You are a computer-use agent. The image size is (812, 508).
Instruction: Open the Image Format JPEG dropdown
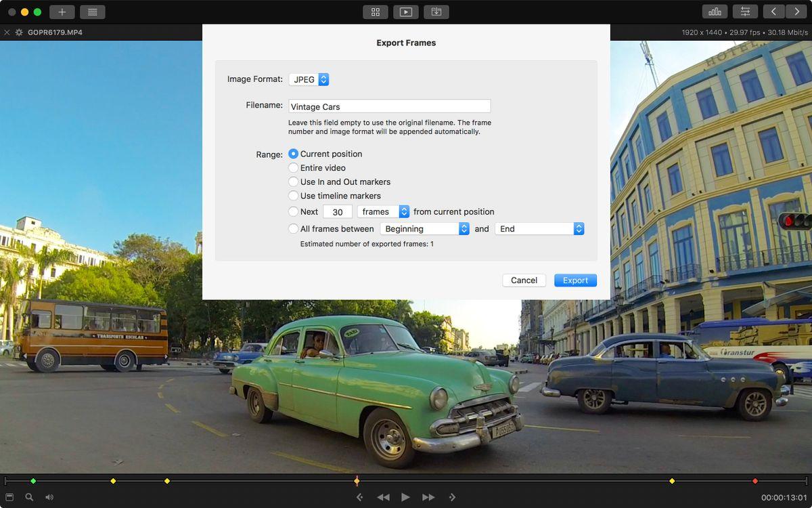[x=309, y=79]
